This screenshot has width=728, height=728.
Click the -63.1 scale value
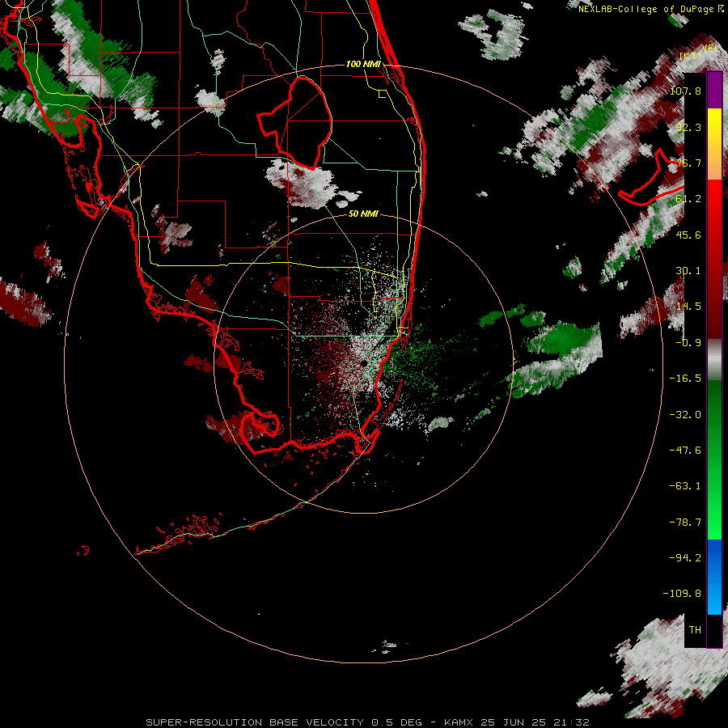[686, 486]
